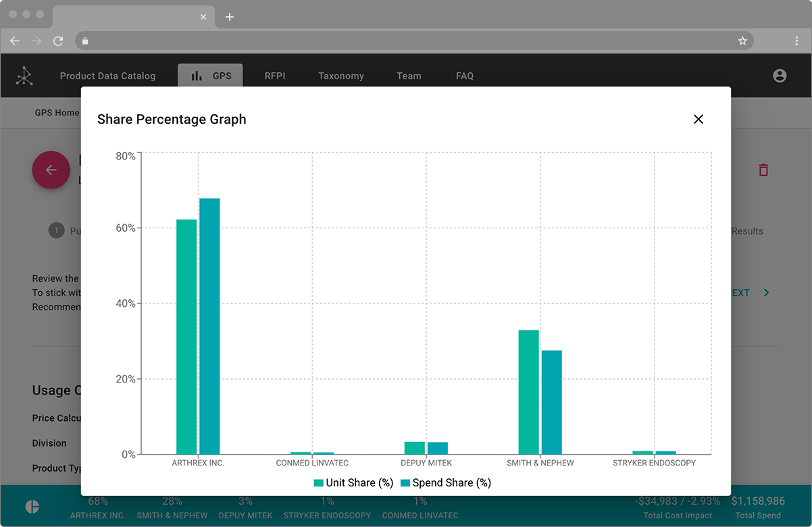Bookmark the page with star icon
Image resolution: width=812 pixels, height=527 pixels.
[x=742, y=41]
